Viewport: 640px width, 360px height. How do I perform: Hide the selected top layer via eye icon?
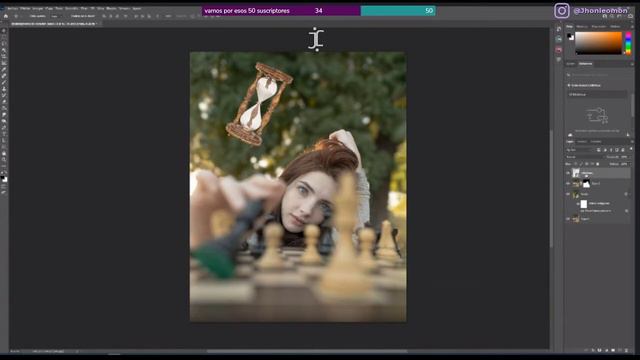(568, 173)
